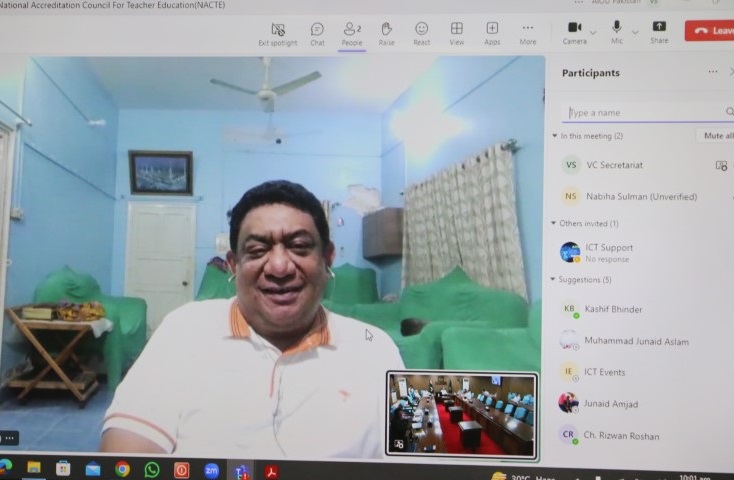
Task: Open the Chat panel
Action: [317, 34]
